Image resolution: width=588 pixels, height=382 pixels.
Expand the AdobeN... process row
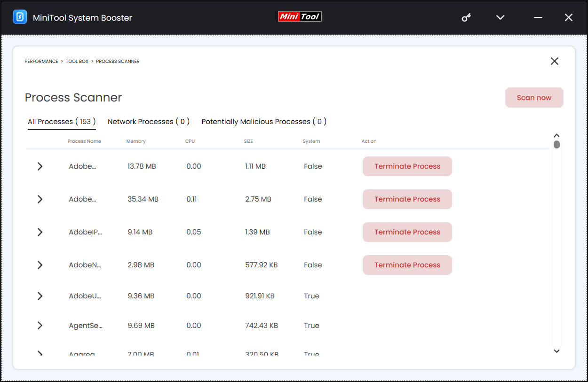40,265
